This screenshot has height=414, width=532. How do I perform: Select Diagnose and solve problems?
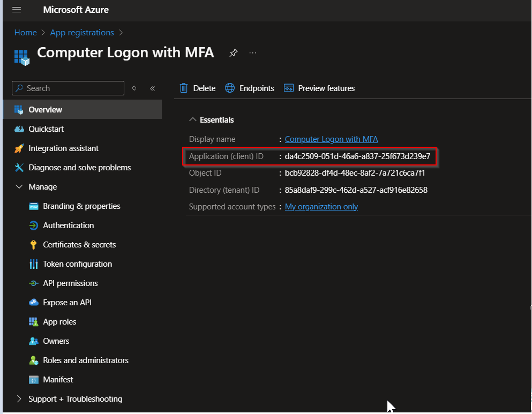click(79, 168)
